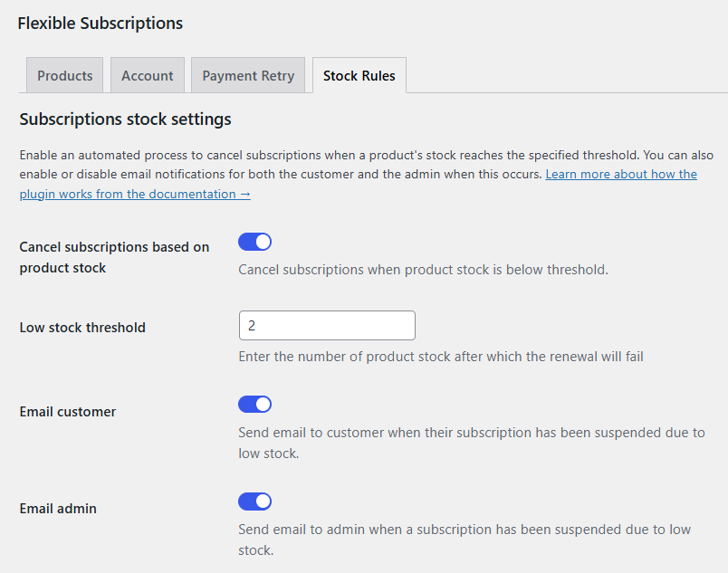Open the plugin documentation link
Image resolution: width=728 pixels, height=573 pixels.
click(x=621, y=175)
